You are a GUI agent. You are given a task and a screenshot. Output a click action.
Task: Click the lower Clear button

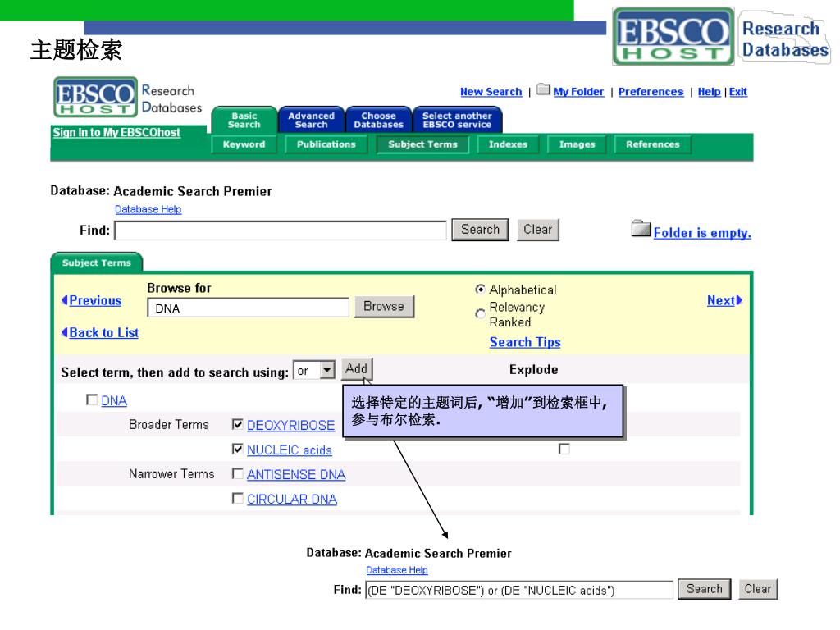pyautogui.click(x=757, y=589)
